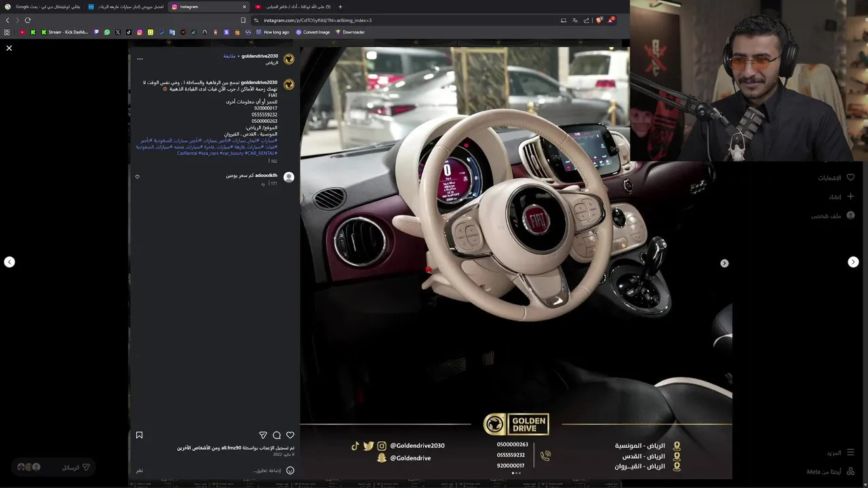Open Brave Shields icon

coord(599,20)
